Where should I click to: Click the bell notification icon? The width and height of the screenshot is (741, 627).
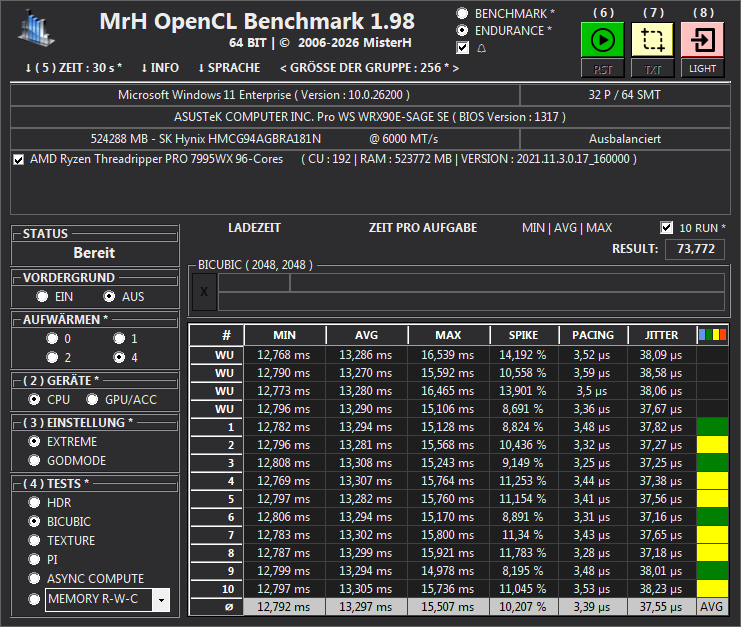(482, 48)
